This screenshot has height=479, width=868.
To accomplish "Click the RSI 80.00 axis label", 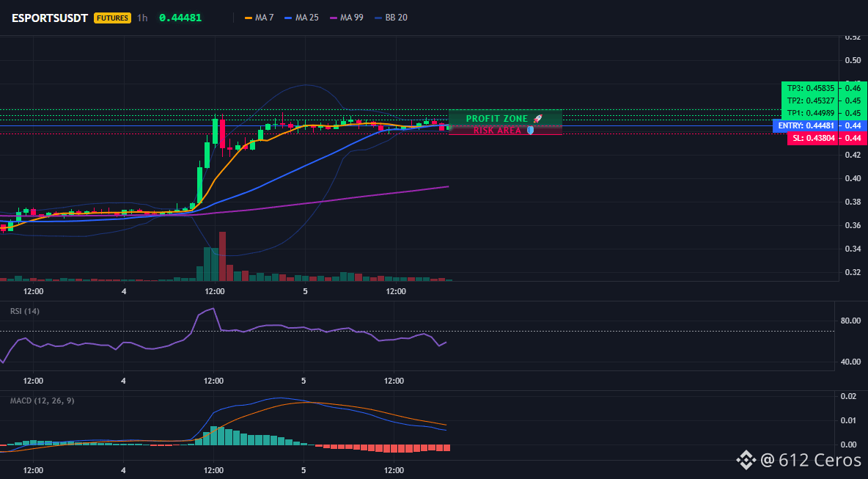I will [850, 321].
